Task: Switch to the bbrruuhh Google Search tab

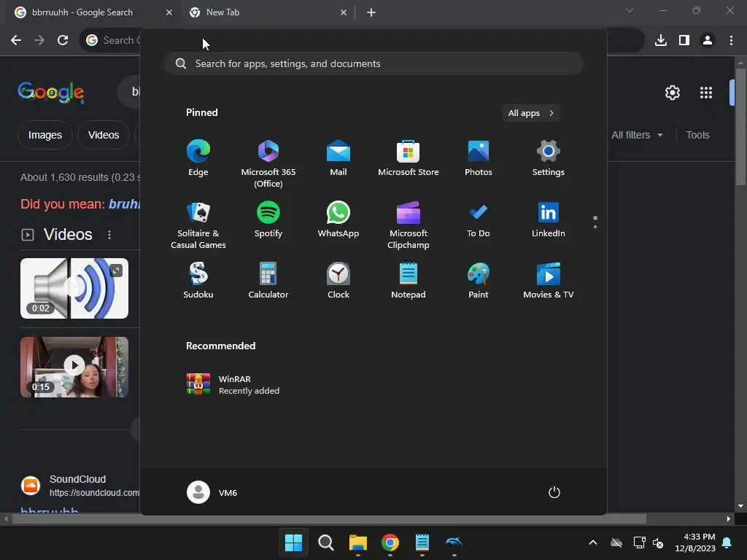Action: tap(93, 12)
